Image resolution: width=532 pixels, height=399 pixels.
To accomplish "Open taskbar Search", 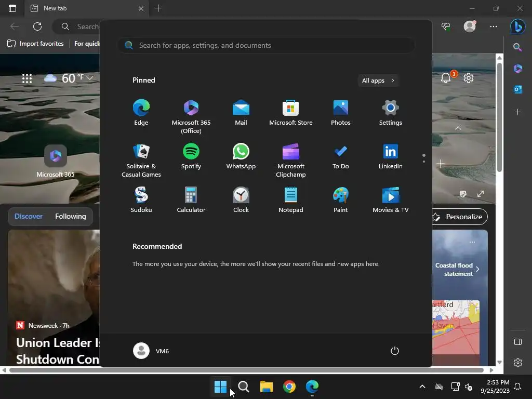I will (243, 386).
